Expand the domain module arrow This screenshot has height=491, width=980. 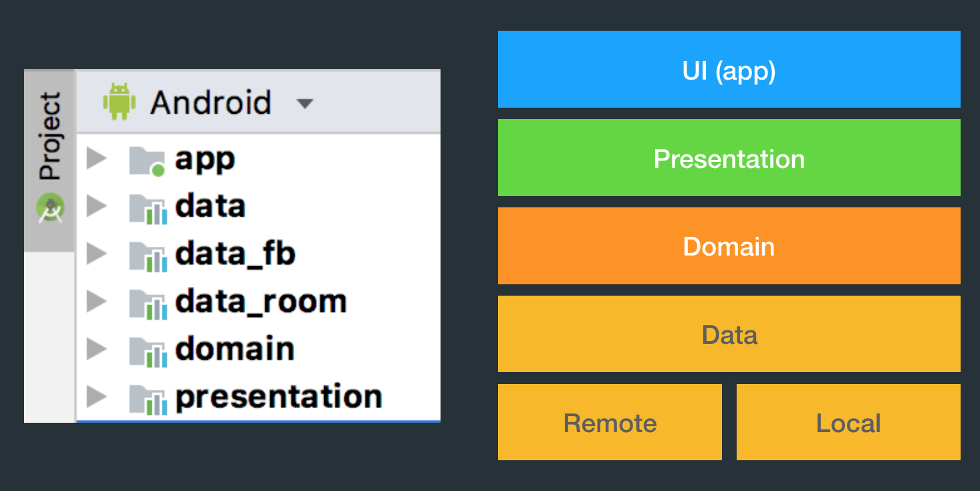(97, 349)
